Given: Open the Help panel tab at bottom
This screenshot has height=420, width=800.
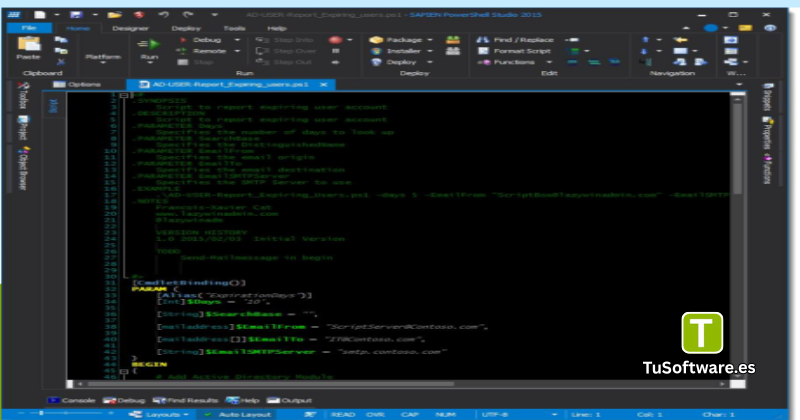Looking at the screenshot, I should tap(243, 401).
